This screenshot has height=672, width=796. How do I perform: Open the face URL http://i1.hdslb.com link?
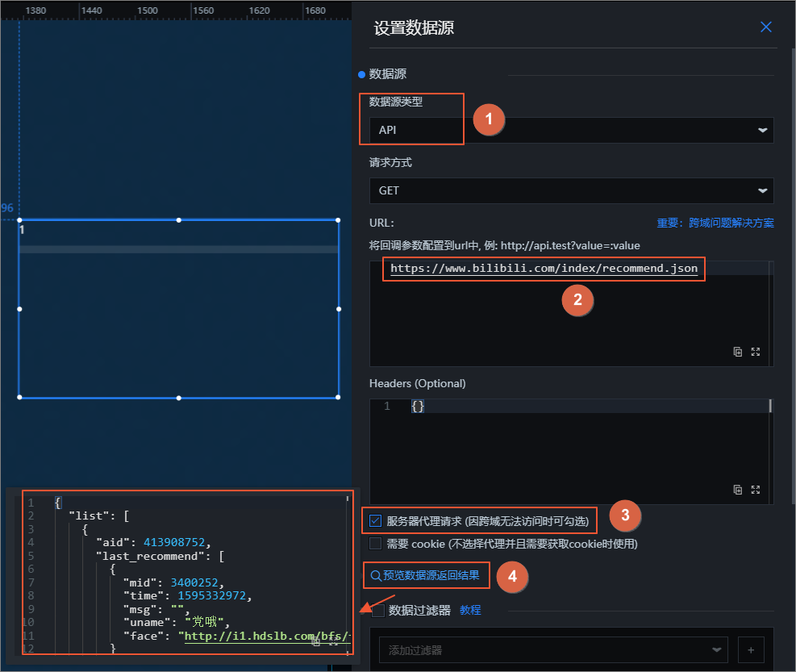266,636
